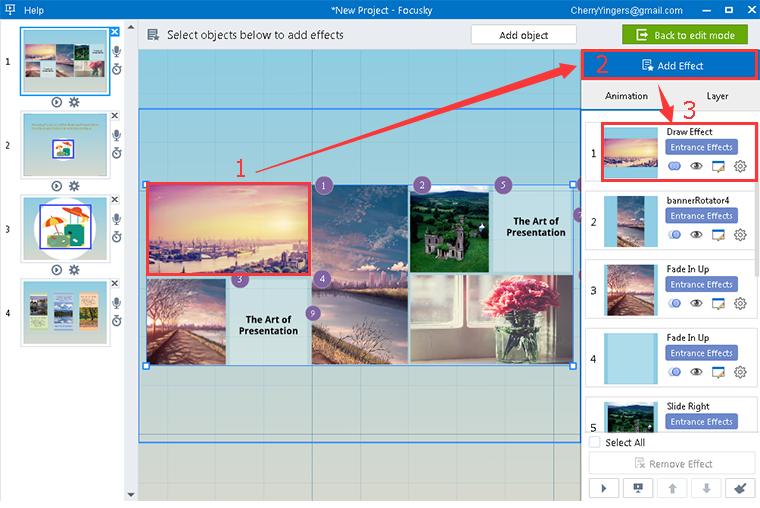This screenshot has width=760, height=508.
Task: Open the Help menu
Action: [33, 10]
